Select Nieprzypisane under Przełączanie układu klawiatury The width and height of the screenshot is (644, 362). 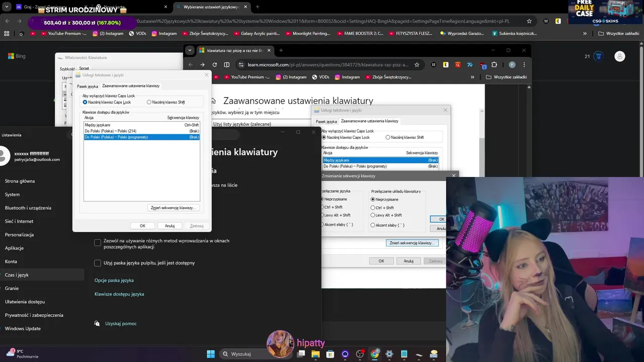tap(384, 200)
